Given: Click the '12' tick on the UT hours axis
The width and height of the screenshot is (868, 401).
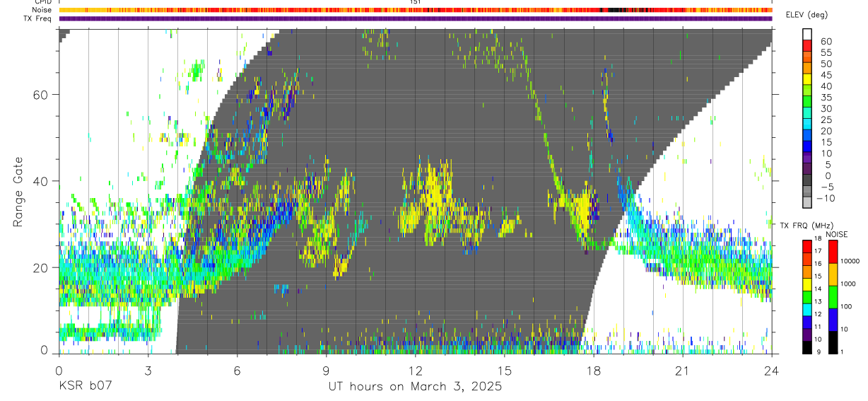Looking at the screenshot, I should (x=415, y=370).
